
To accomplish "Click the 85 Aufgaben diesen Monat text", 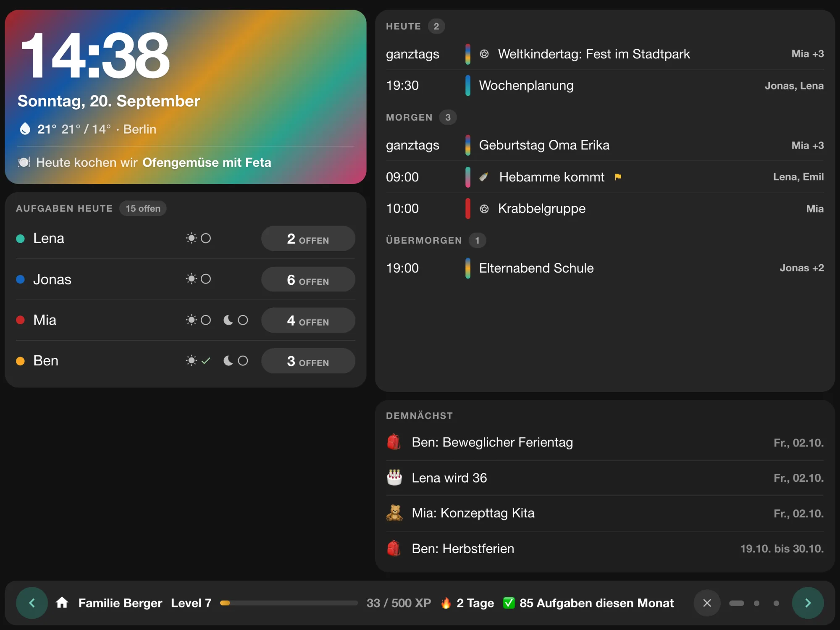I will (596, 603).
